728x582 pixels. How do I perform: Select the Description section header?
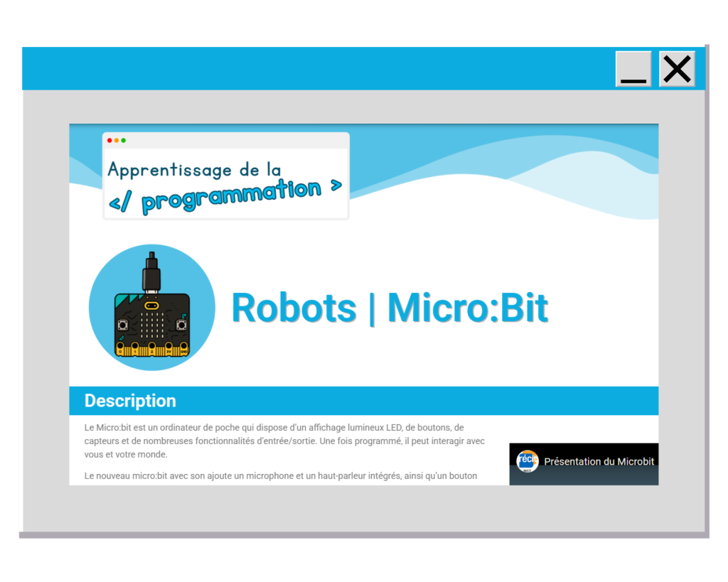coord(363,401)
